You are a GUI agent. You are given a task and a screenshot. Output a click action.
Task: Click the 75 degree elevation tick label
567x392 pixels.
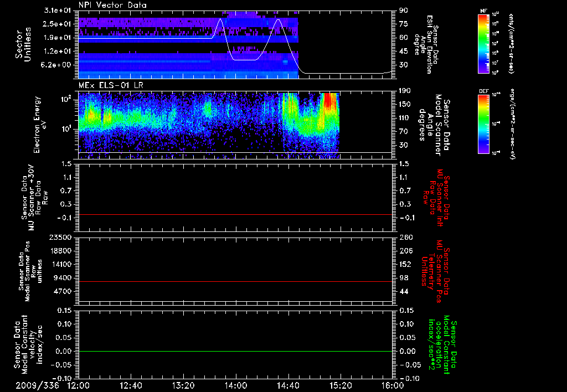[403, 24]
